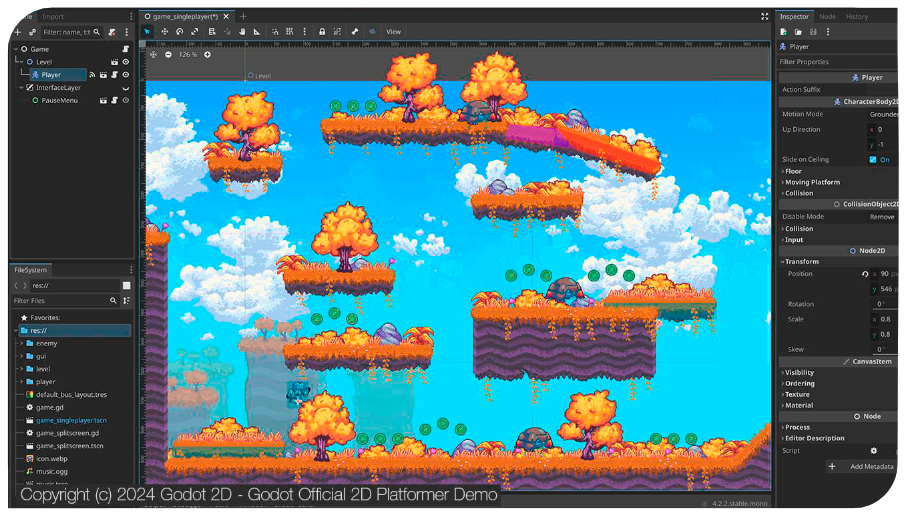This screenshot has height=512, width=905.
Task: Zoom out with the minus icon
Action: click(167, 55)
